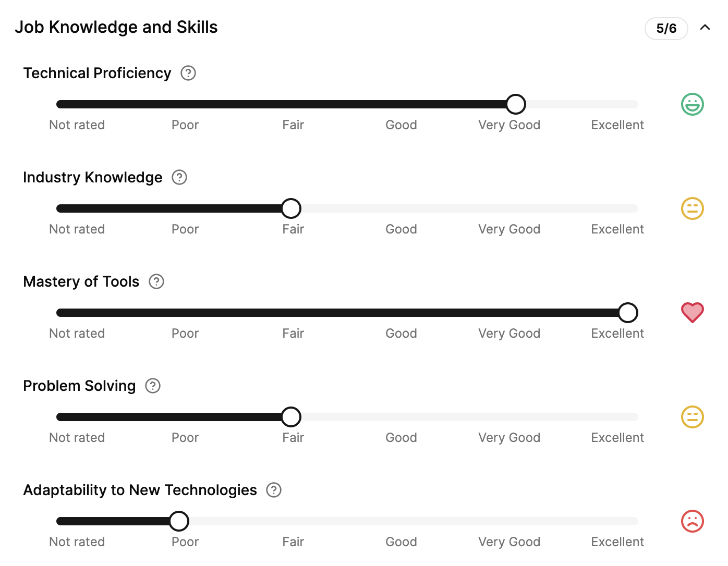
Task: Collapse the Job Knowledge and Skills section
Action: point(705,28)
